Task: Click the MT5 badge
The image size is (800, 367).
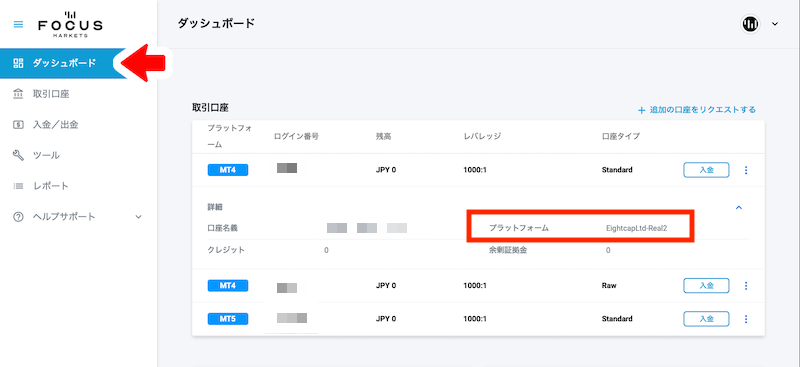Action: click(228, 319)
